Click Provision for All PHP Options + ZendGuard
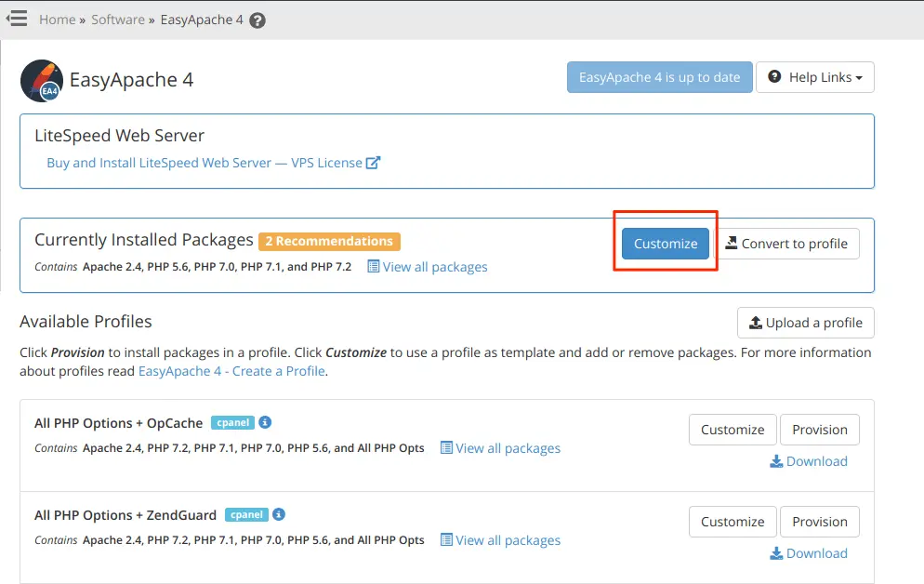 pos(819,522)
